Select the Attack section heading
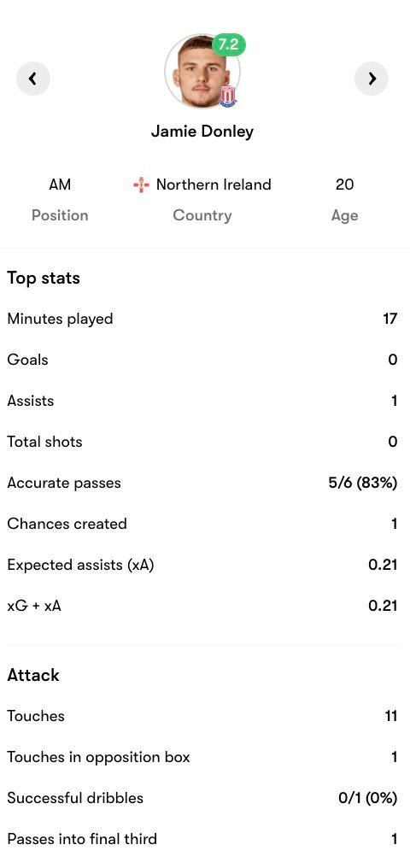The width and height of the screenshot is (410, 868). [33, 675]
